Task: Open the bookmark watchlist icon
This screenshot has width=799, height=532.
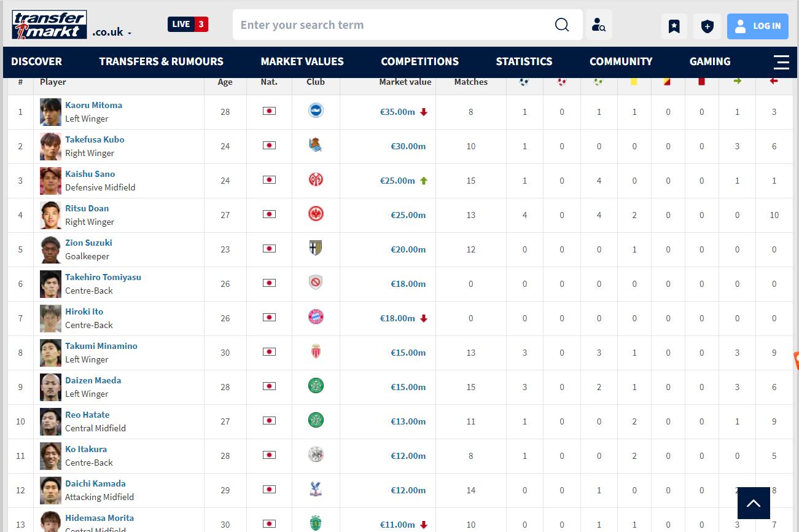Action: point(674,26)
